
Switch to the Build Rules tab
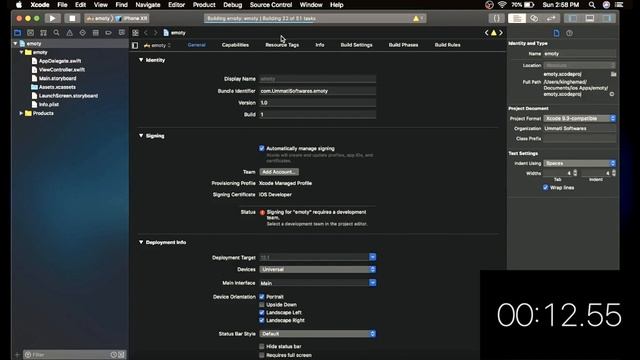click(x=447, y=45)
